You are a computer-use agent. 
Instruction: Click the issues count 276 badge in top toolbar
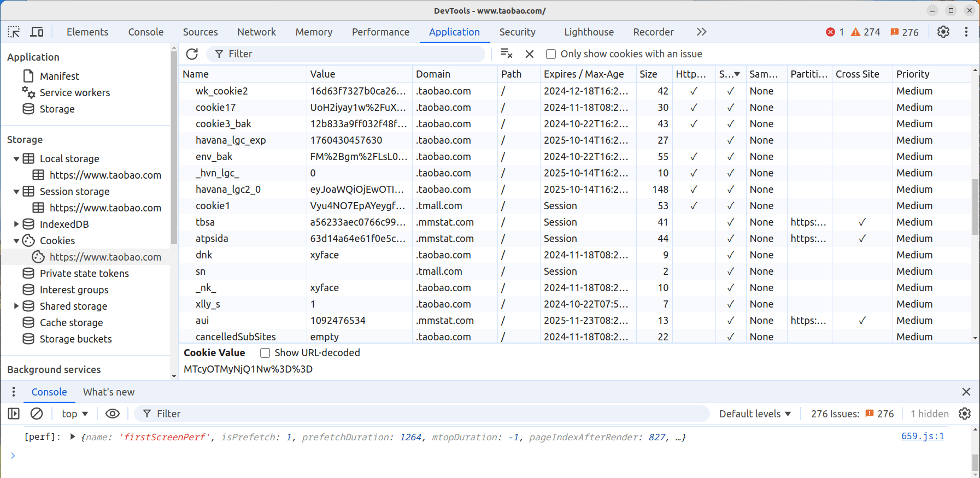tap(904, 32)
